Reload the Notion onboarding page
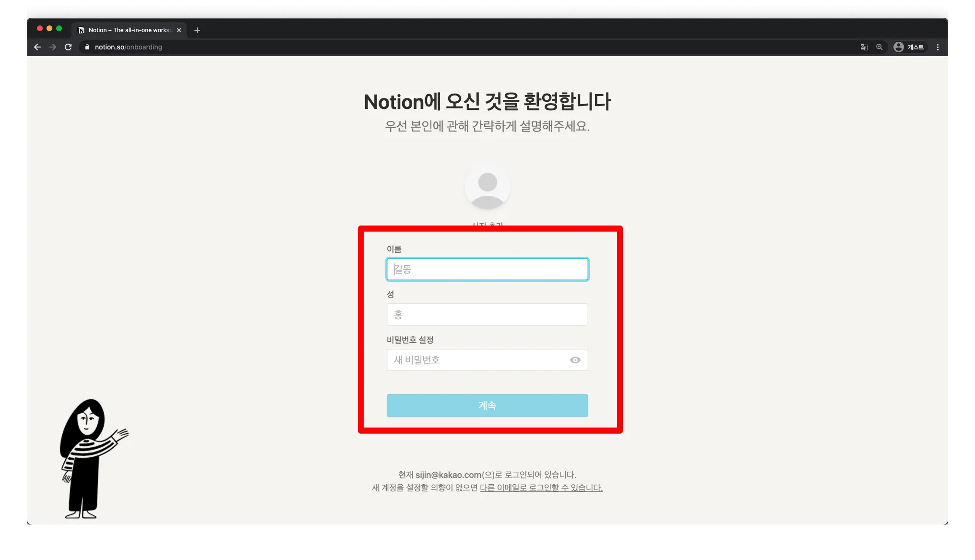This screenshot has width=975, height=560. 68,47
